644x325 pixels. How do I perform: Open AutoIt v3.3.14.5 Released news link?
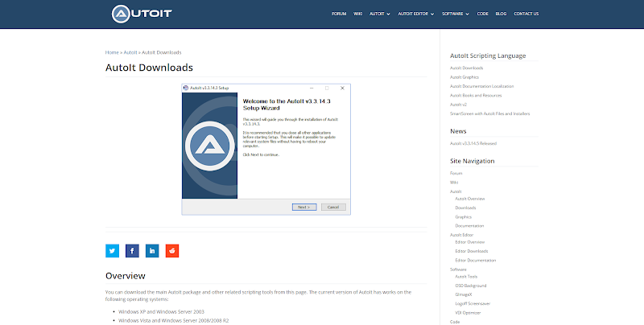pos(473,144)
